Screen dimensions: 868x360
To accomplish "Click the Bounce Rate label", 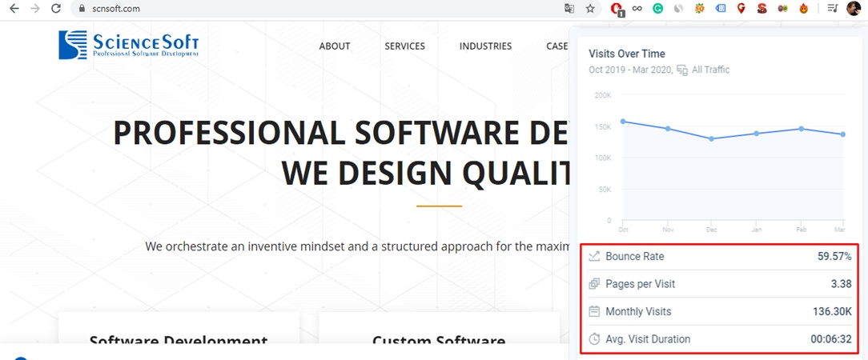I will (634, 257).
